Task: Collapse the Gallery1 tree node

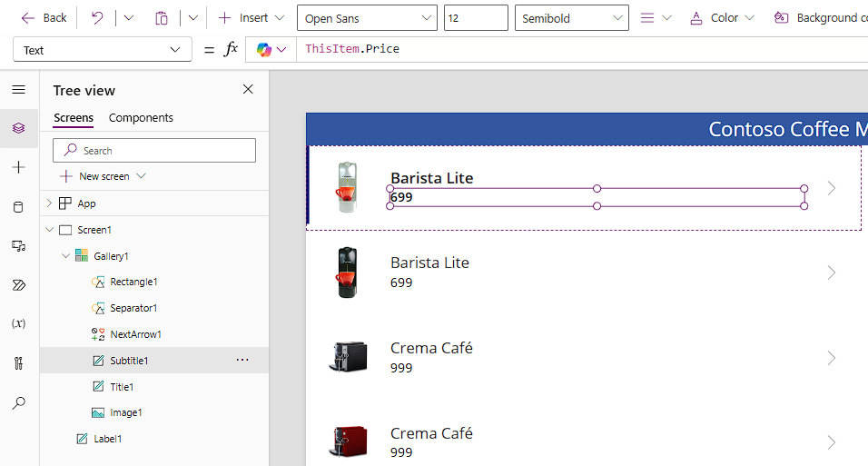Action: click(x=66, y=256)
